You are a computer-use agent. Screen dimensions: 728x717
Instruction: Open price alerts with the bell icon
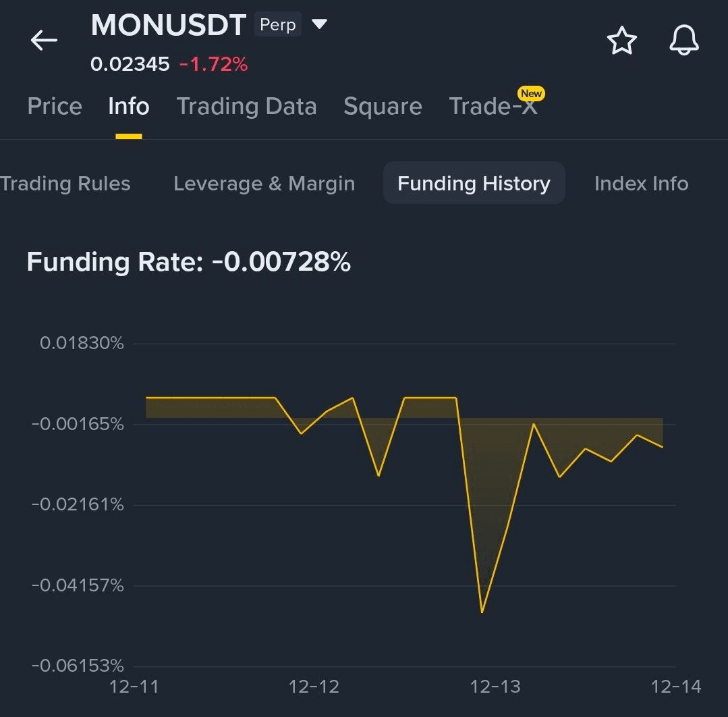(683, 41)
